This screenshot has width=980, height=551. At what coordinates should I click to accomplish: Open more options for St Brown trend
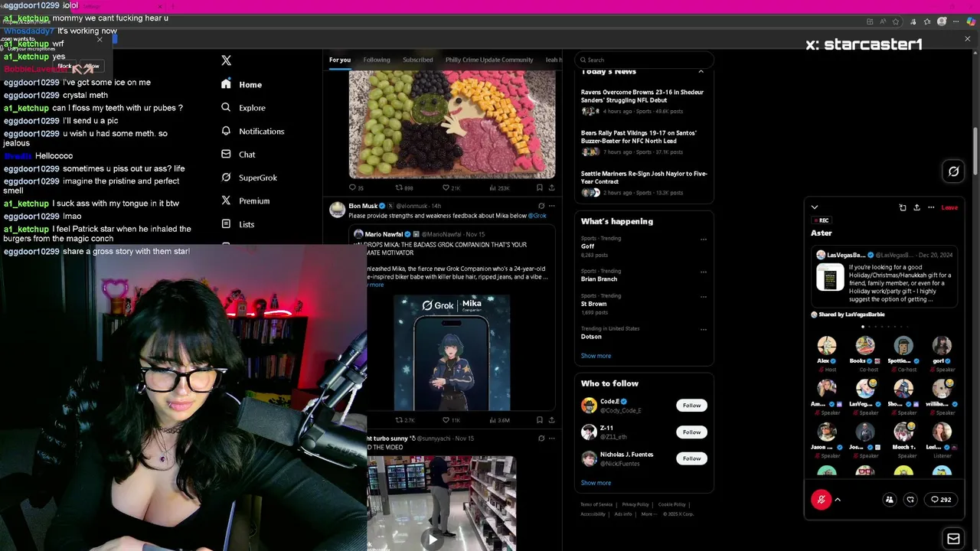point(704,296)
